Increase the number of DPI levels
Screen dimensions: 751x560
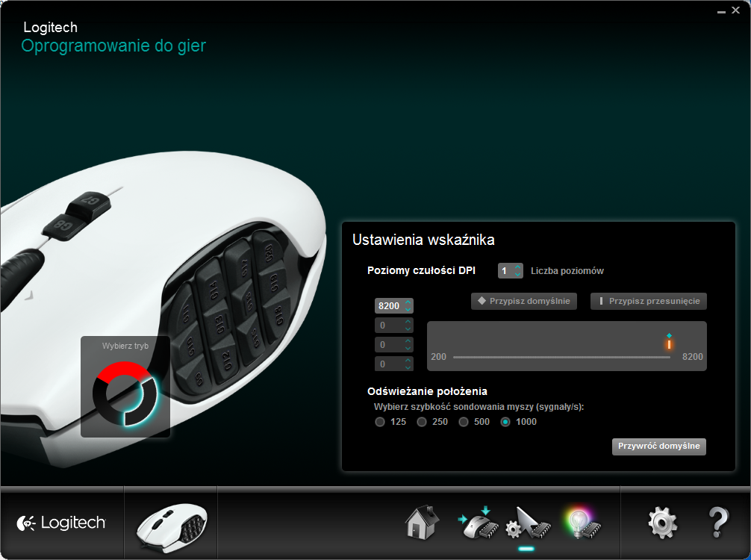tap(518, 267)
